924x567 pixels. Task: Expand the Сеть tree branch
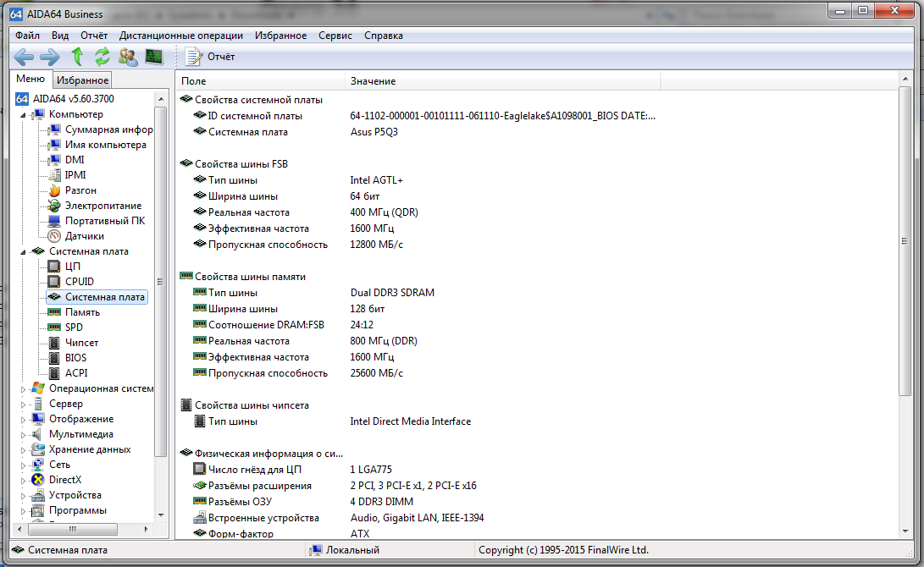[23, 465]
